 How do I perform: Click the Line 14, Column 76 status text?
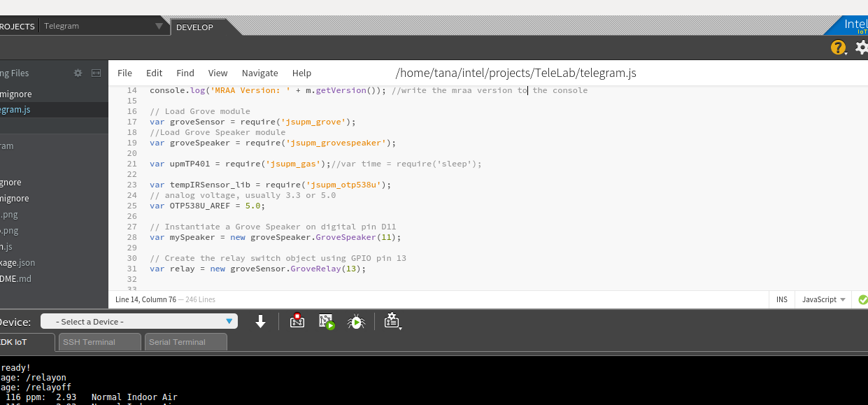(145, 299)
